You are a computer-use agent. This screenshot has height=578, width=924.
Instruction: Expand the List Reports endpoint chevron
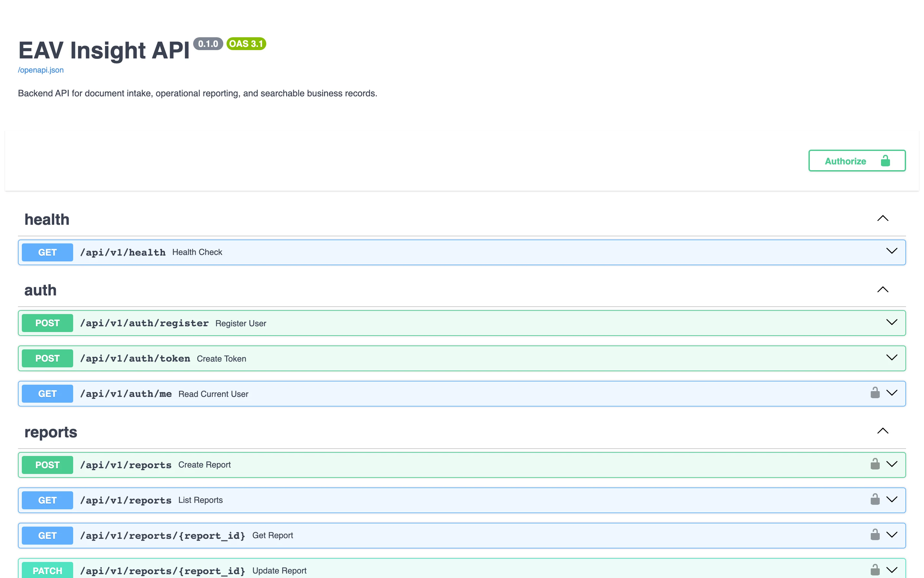click(x=892, y=499)
